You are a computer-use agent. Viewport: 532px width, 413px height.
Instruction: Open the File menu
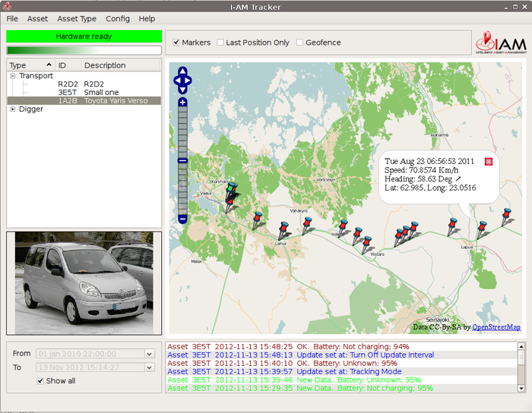(12, 19)
